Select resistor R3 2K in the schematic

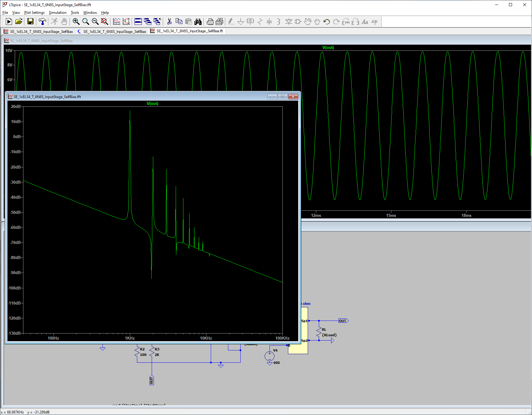[x=152, y=352]
